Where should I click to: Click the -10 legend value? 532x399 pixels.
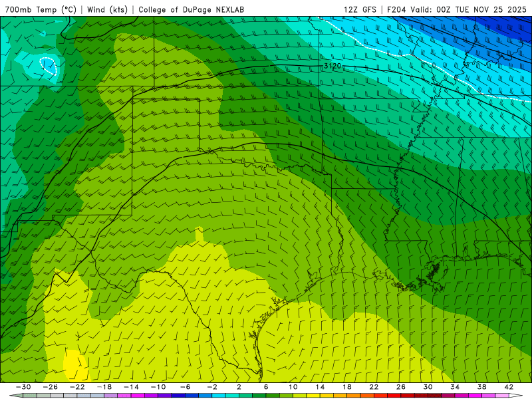click(x=158, y=387)
